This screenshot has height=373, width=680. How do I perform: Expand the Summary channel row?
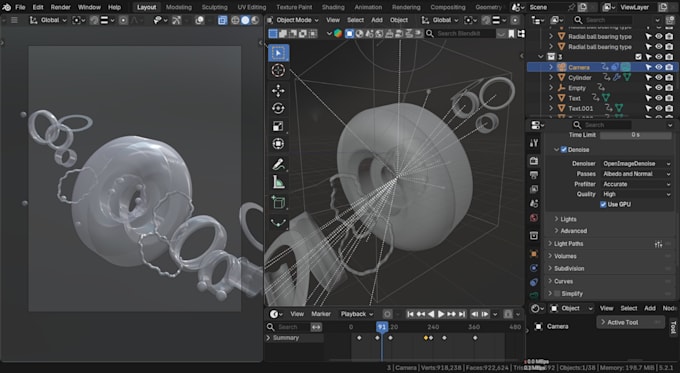(268, 338)
